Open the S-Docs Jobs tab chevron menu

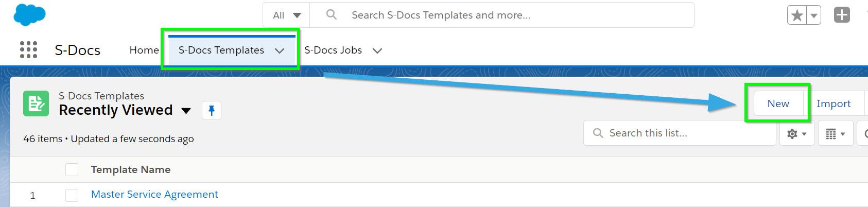(x=377, y=50)
